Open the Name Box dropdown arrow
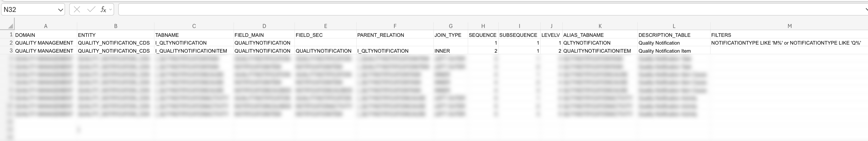The height and width of the screenshot is (141, 868). (61, 10)
